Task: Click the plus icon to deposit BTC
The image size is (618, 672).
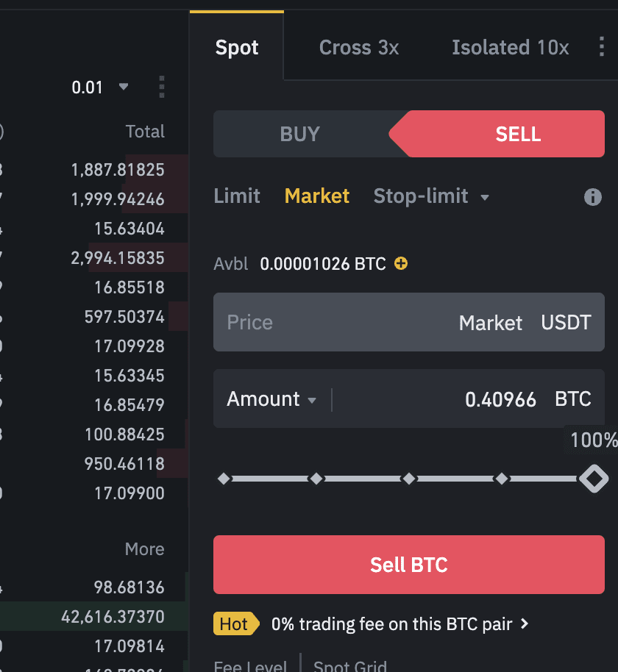Action: (401, 263)
